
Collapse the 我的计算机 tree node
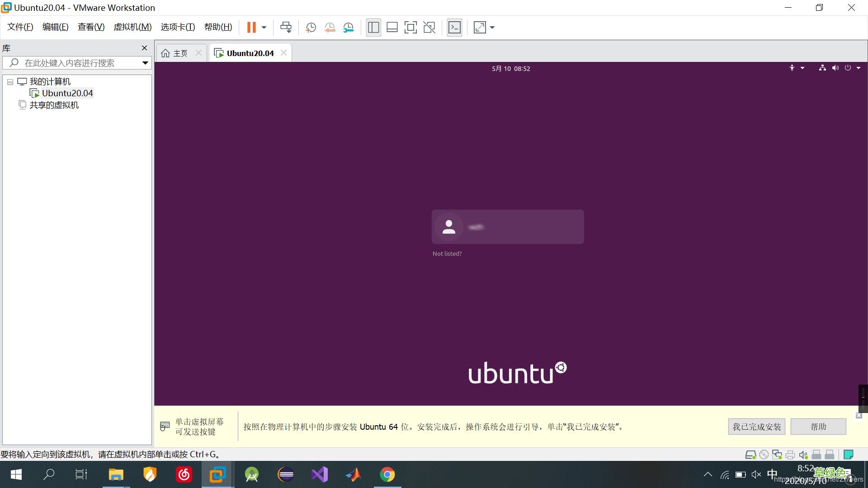10,82
